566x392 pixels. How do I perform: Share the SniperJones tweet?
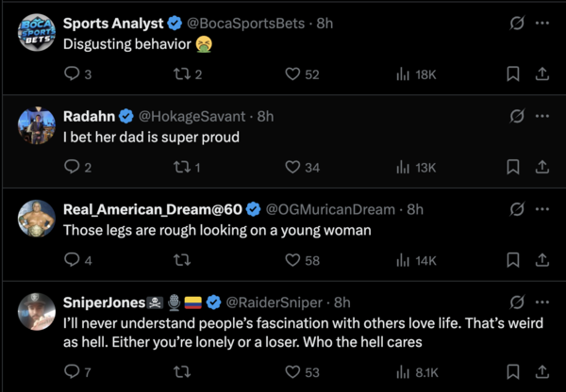[542, 372]
